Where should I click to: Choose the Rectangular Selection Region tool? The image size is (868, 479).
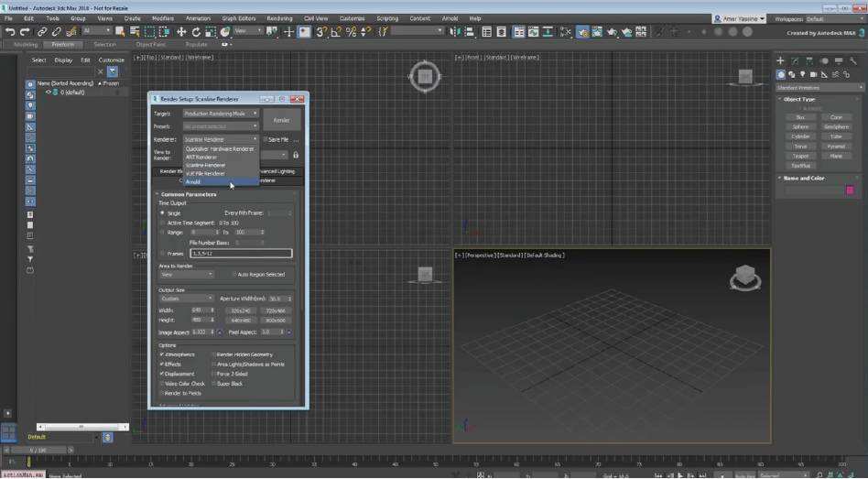pos(149,32)
